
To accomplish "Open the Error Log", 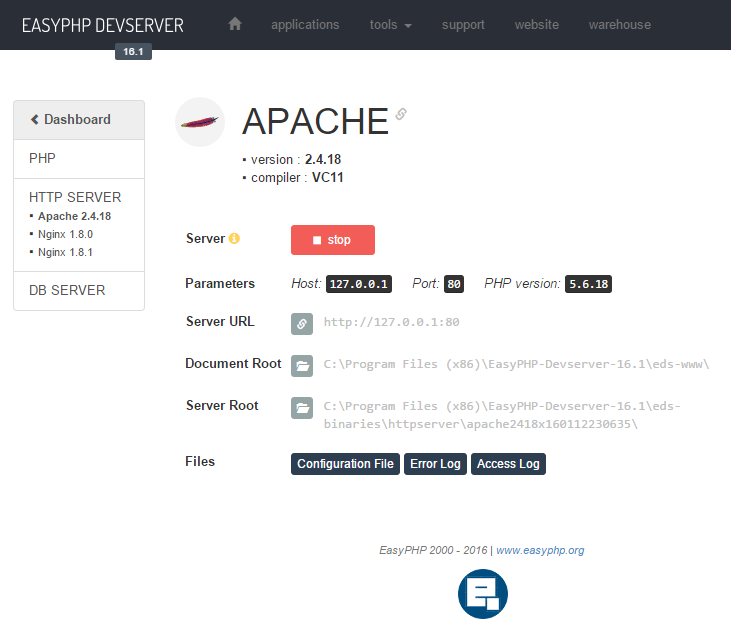I will [x=435, y=464].
